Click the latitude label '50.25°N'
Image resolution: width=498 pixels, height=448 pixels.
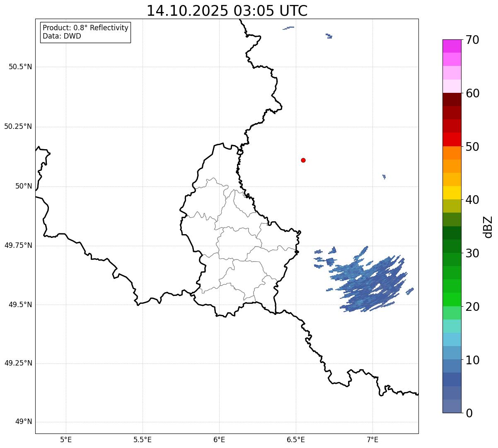click(x=18, y=126)
